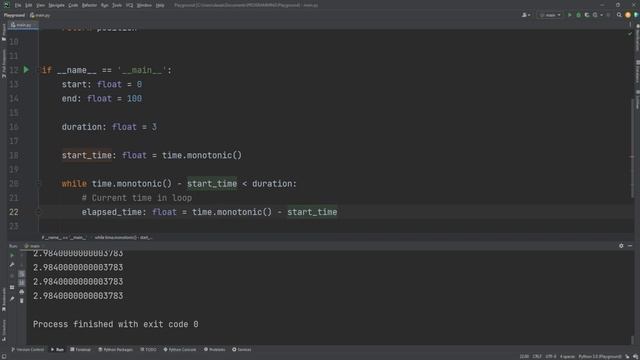Open the Window menu
Viewport: 640px width, 360px height.
click(x=144, y=5)
